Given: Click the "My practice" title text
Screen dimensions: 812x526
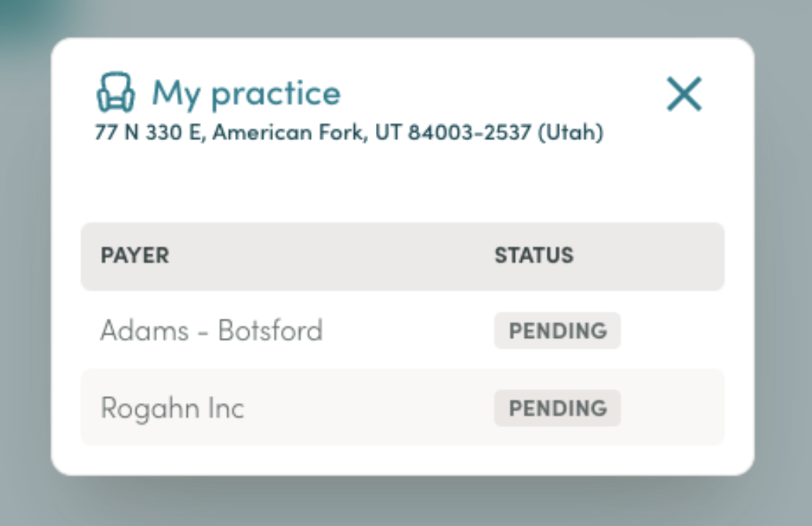Looking at the screenshot, I should (246, 93).
